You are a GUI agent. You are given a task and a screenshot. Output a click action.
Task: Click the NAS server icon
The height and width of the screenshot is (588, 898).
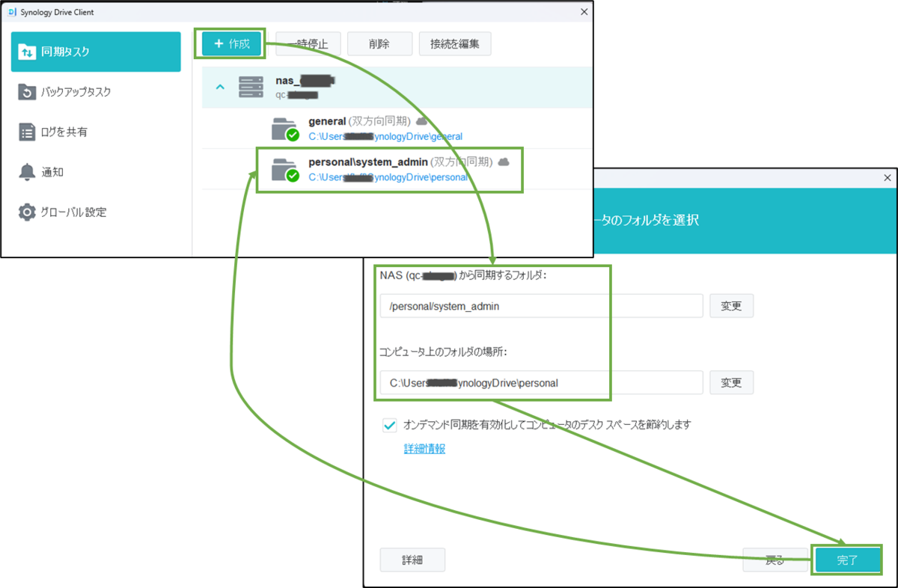[x=251, y=88]
